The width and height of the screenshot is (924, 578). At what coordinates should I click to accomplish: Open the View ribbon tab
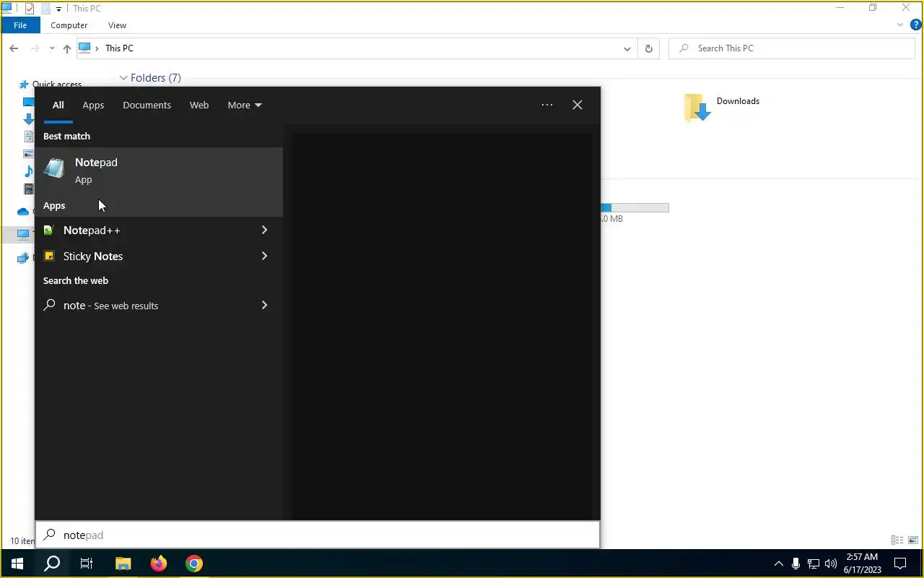(x=117, y=25)
